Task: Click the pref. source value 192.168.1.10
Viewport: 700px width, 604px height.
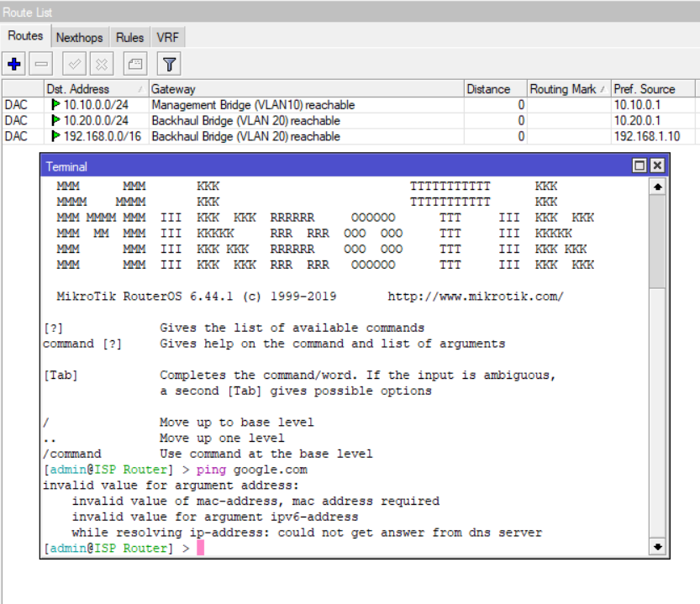Action: coord(647,136)
